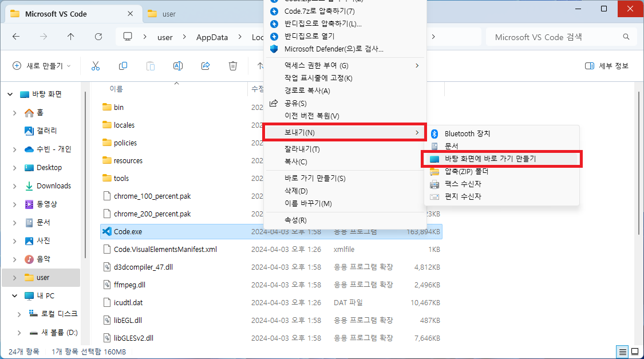644x359 pixels.
Task: Open 액세스 권한 부여(G) submenu
Action: 345,65
